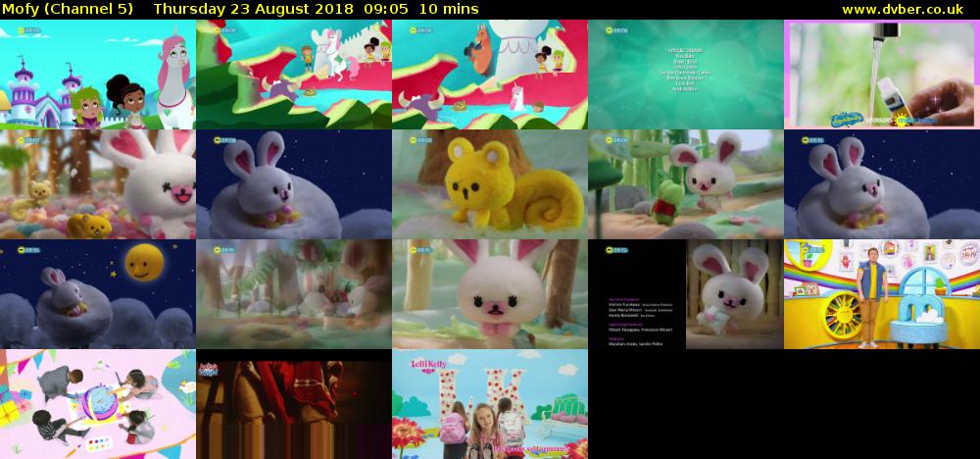The width and height of the screenshot is (980, 459).
Task: Click the Mofy (Channel 5) title text
Action: 67,10
